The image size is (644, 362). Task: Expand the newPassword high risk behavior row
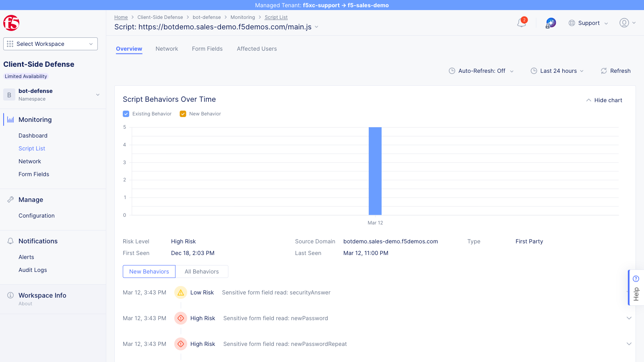[629, 318]
